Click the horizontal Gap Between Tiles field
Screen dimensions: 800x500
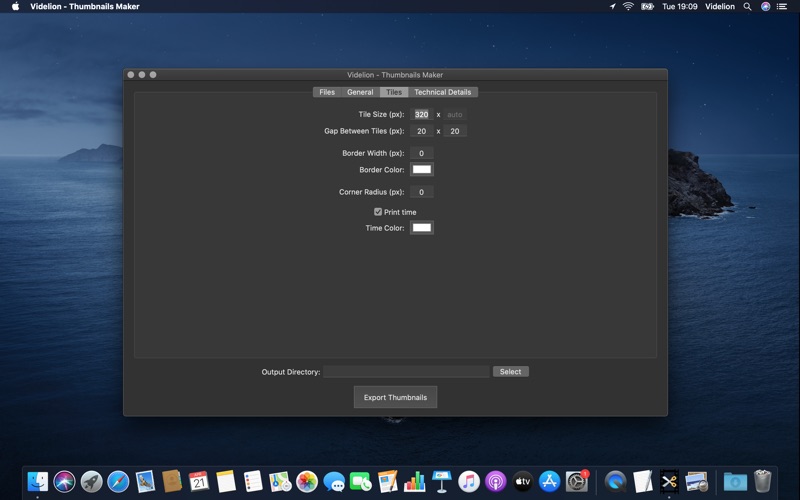[421, 131]
